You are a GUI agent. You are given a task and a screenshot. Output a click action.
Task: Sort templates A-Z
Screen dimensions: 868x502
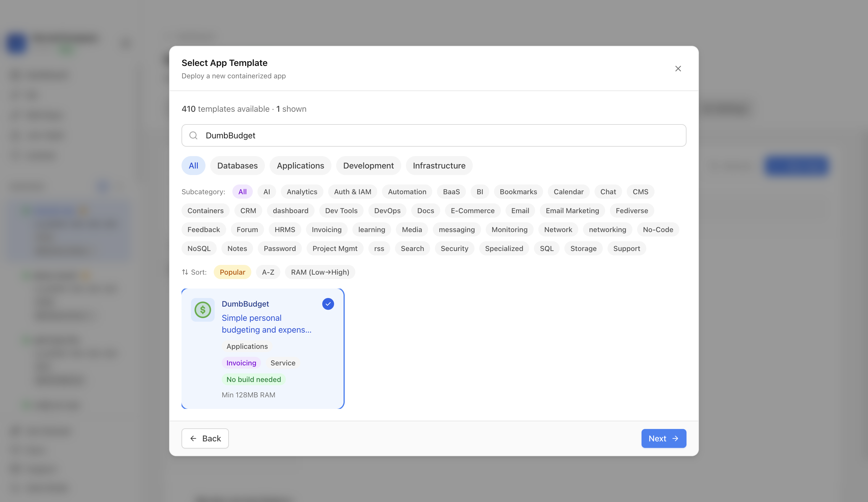click(268, 272)
